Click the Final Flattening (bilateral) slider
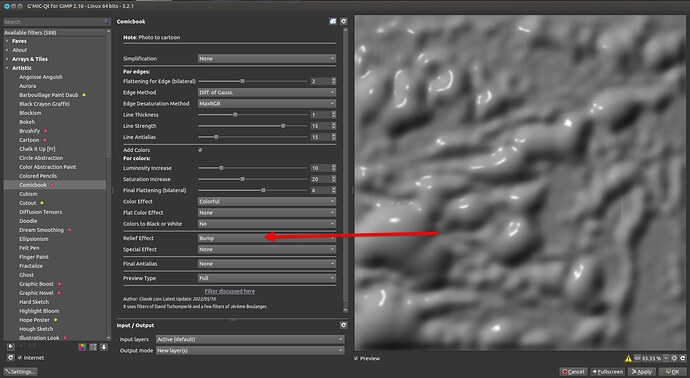The image size is (690, 378). 253,190
